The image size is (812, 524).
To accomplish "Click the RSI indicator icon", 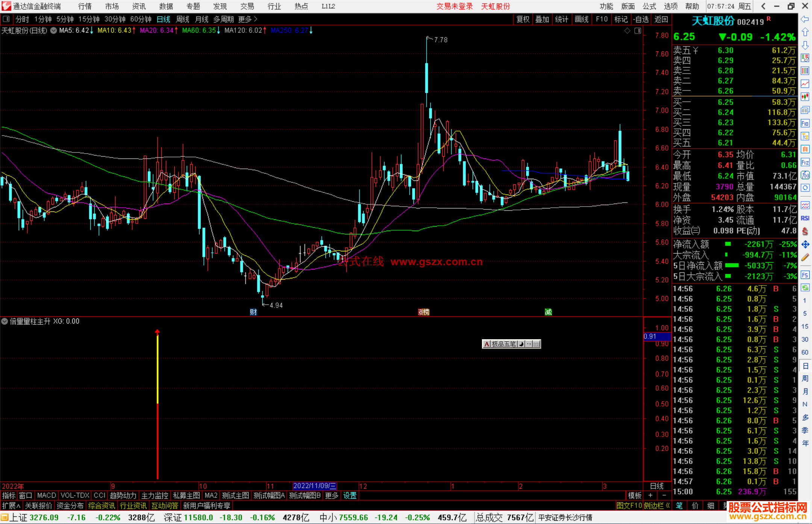I will (x=805, y=218).
